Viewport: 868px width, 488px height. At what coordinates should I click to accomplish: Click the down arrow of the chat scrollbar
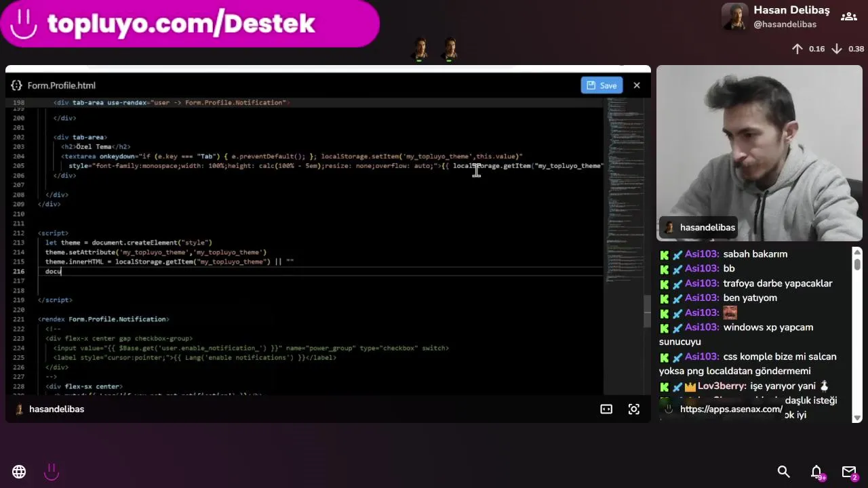(857, 418)
